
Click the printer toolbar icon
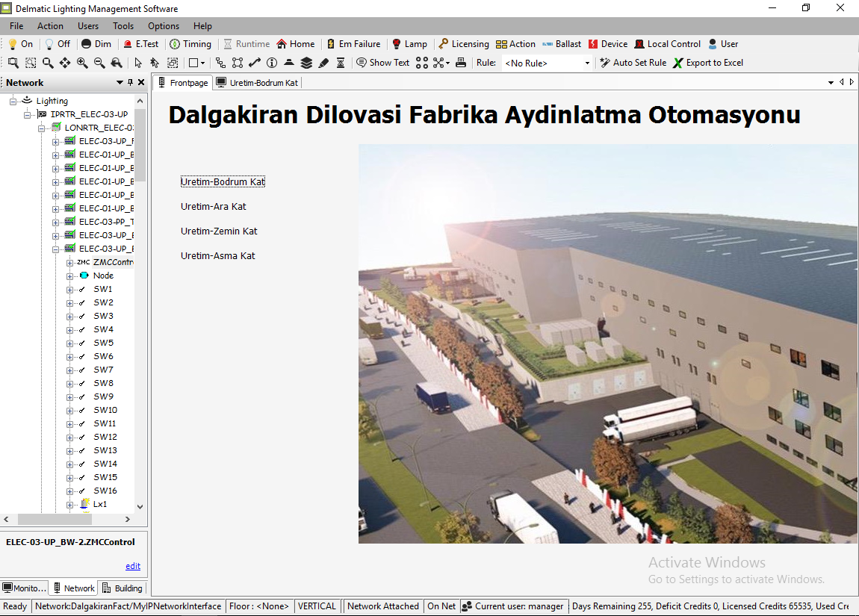click(x=461, y=63)
